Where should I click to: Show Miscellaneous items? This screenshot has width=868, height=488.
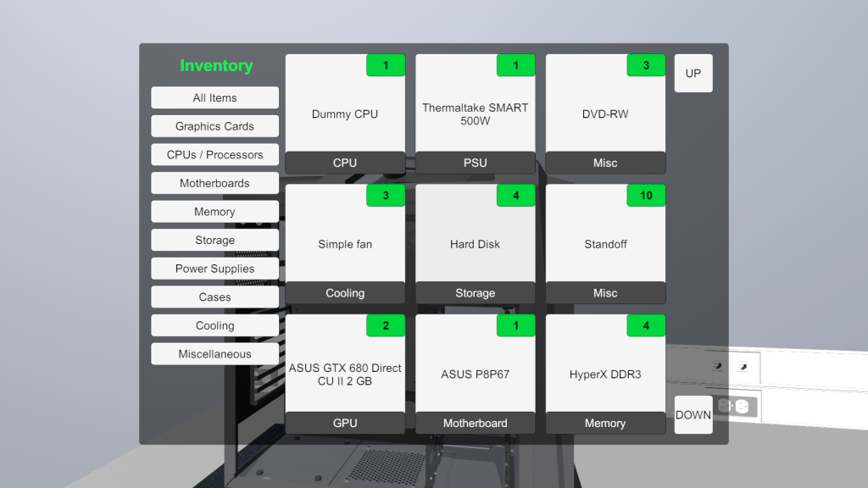(x=214, y=354)
